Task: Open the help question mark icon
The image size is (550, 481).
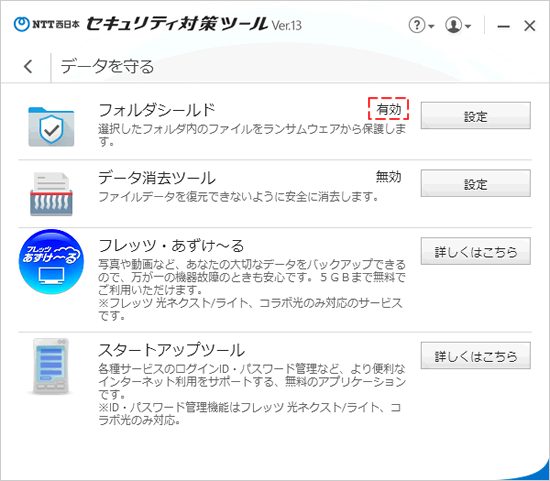Action: coord(417,25)
